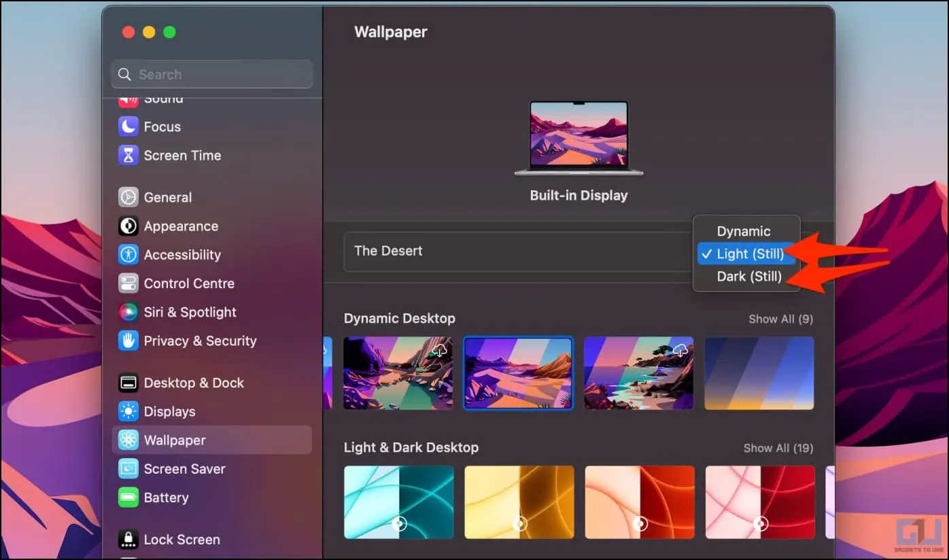The height and width of the screenshot is (560, 949).
Task: Show All (19) Light & Dark wallpapers
Action: (x=778, y=448)
